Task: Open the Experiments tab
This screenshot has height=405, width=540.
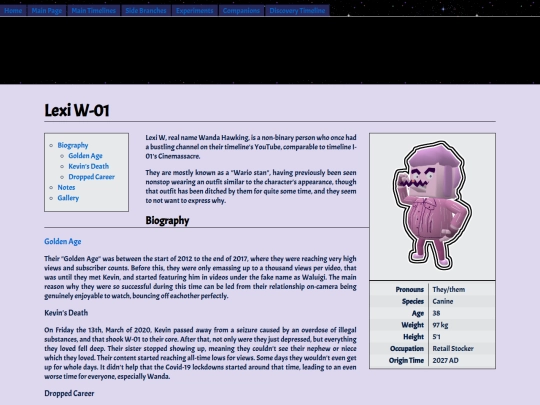Action: (x=195, y=11)
